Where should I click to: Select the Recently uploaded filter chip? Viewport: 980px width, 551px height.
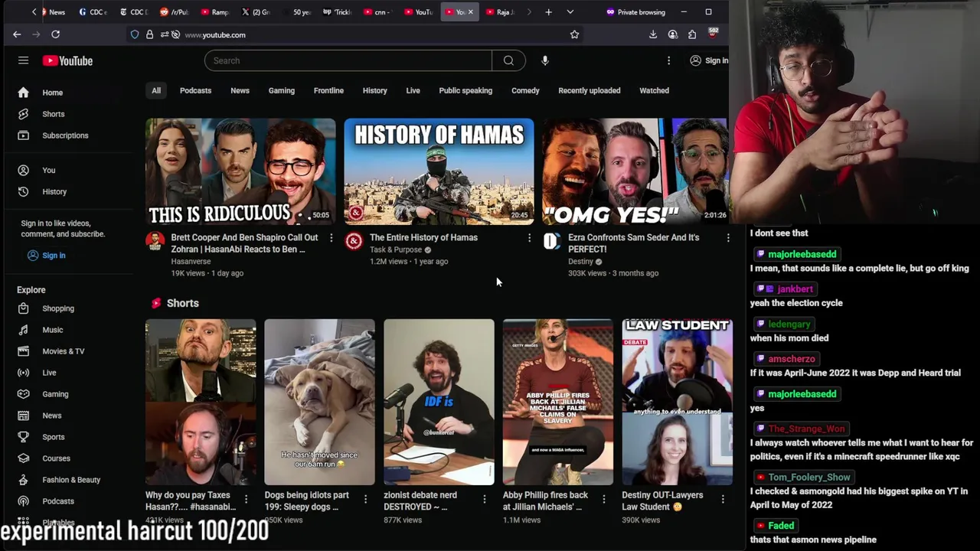coord(589,90)
